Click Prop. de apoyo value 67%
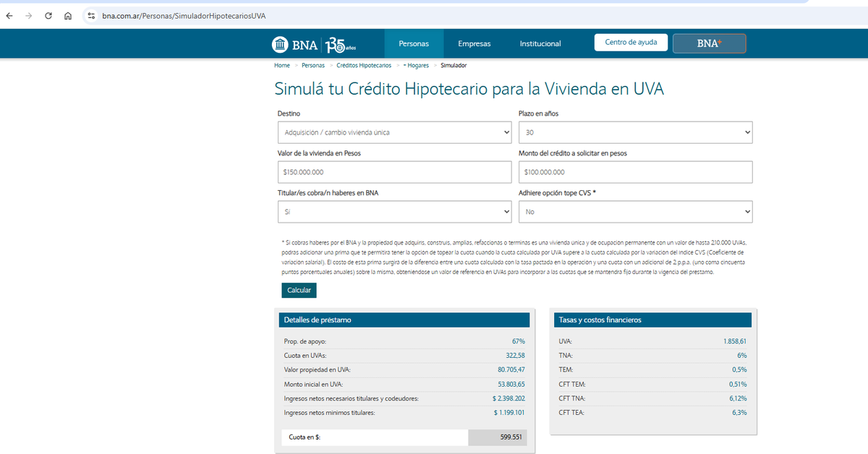The width and height of the screenshot is (868, 454). 519,340
